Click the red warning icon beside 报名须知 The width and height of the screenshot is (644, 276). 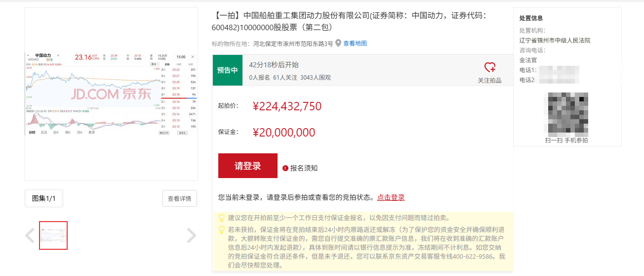(x=285, y=168)
